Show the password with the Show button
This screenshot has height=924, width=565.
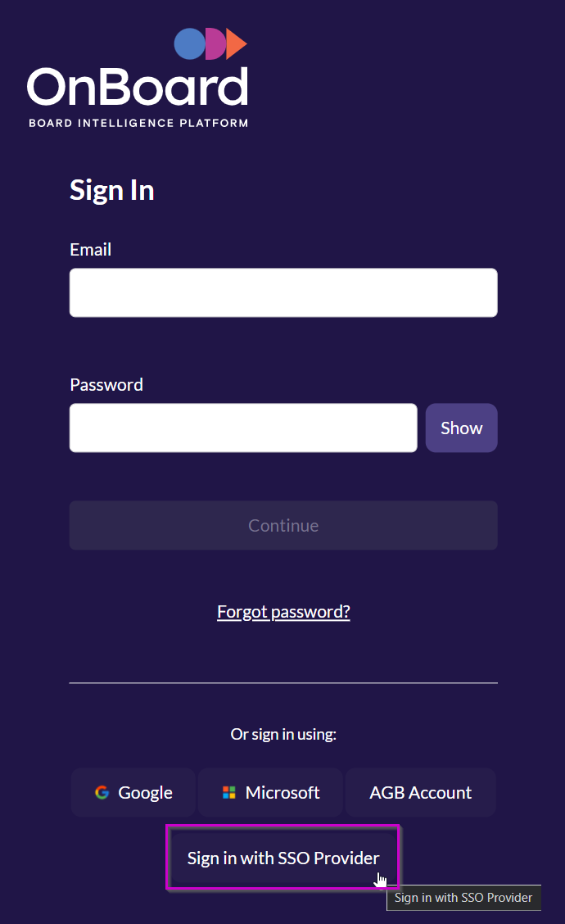461,428
